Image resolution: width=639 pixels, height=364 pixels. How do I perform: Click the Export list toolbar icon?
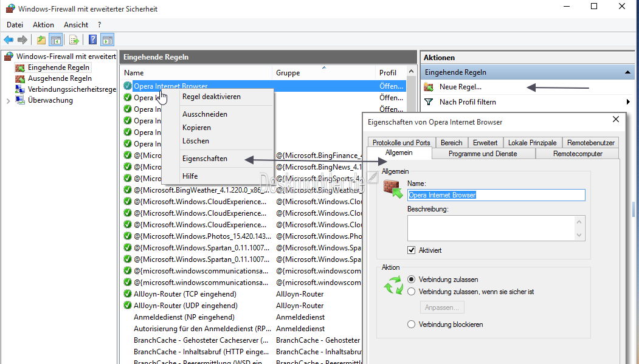coord(74,39)
